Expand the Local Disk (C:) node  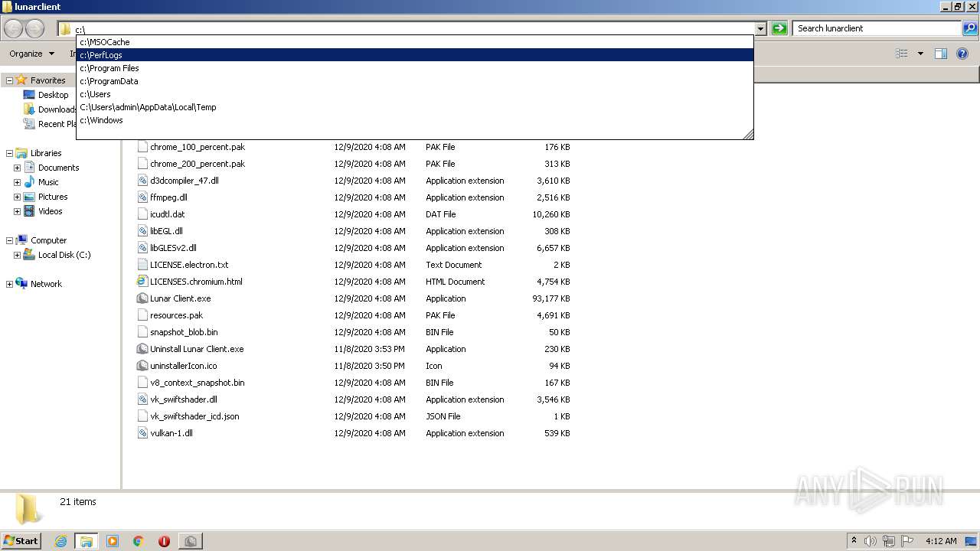pos(17,255)
